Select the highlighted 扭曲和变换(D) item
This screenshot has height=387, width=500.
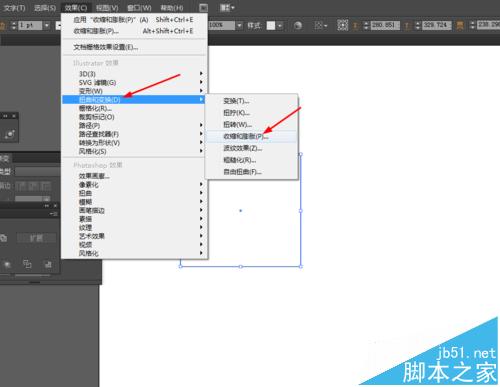tap(133, 99)
